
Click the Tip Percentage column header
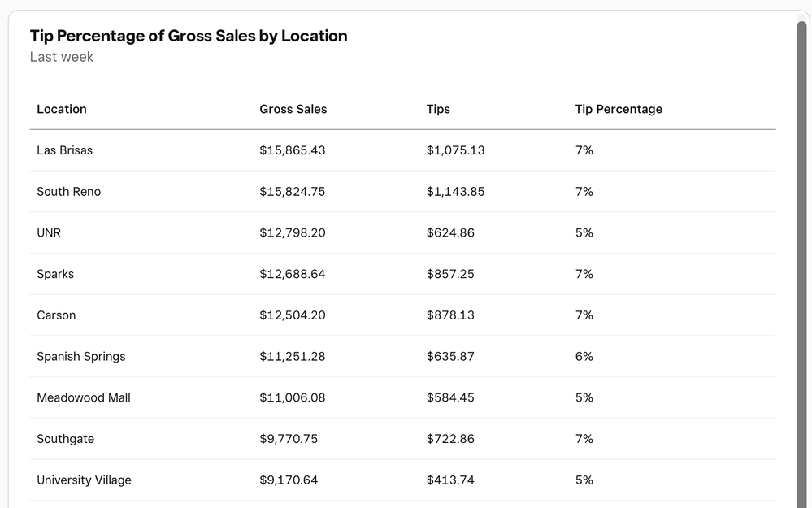(619, 109)
